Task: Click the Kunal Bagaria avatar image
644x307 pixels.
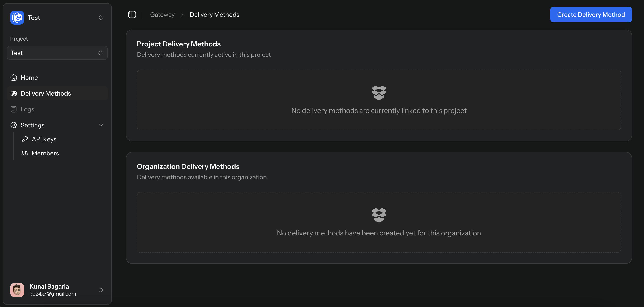Action: [x=17, y=290]
